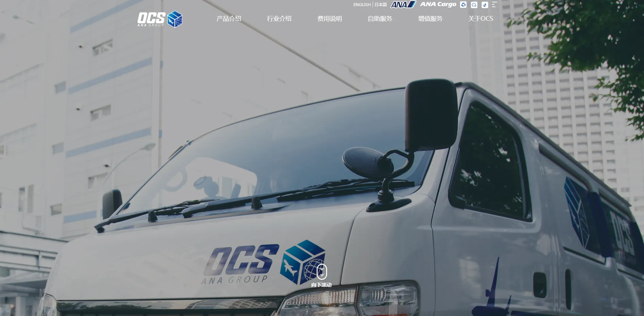Click the blue swirl mini-program icon
Viewport: 644px width, 316px height.
pos(463,4)
